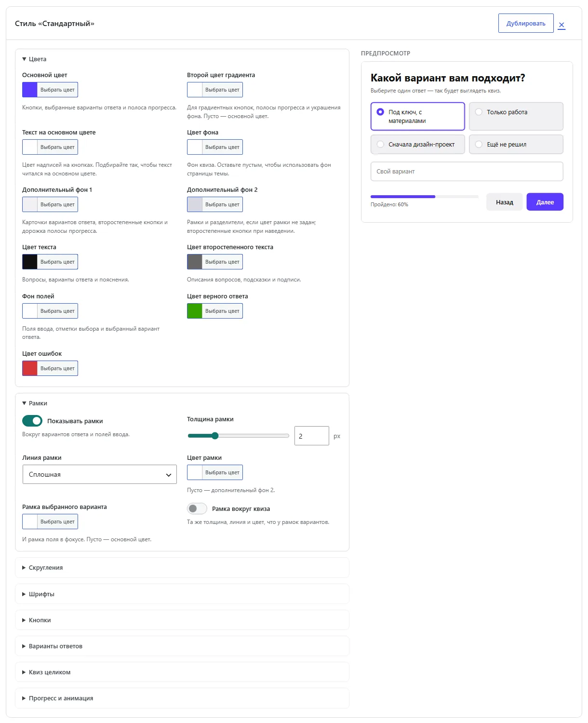
Task: Select the 'Под ключ, с материалами' radio option
Action: (418, 116)
